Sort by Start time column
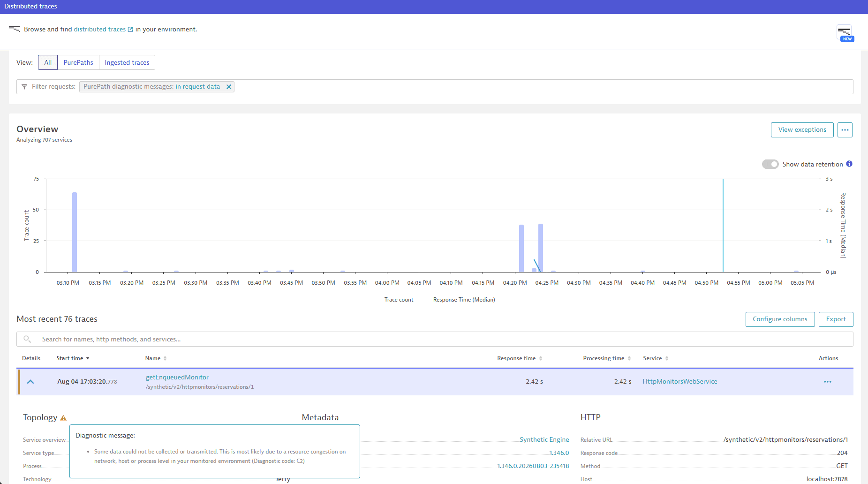This screenshot has width=868, height=484. 73,358
